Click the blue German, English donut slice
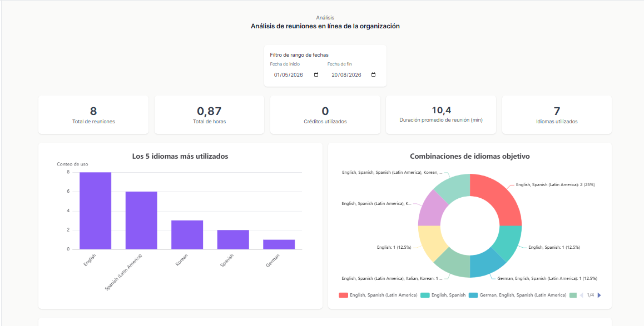The image size is (644, 326). [487, 265]
